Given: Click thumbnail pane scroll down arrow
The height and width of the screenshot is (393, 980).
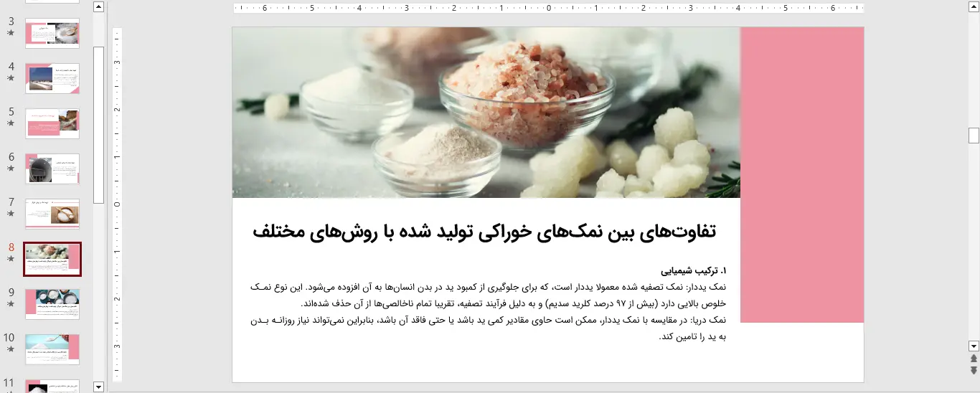Looking at the screenshot, I should tap(99, 387).
